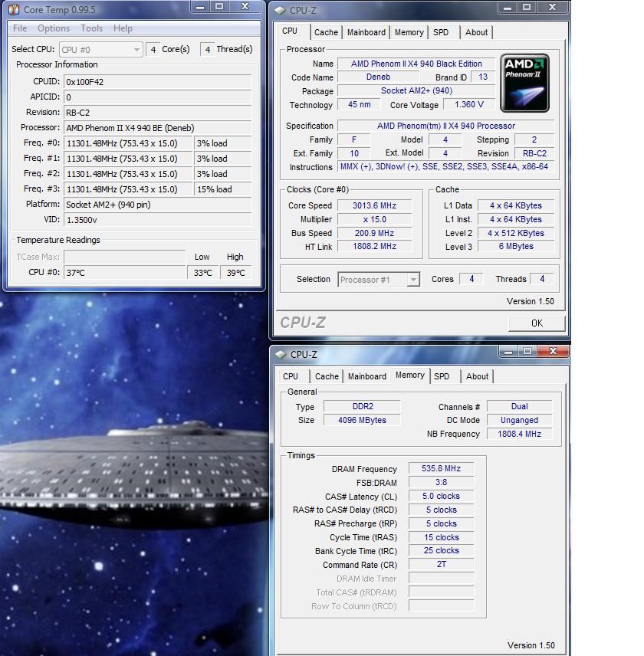Close the Core Temp window
Image resolution: width=644 pixels, height=656 pixels.
[245, 7]
